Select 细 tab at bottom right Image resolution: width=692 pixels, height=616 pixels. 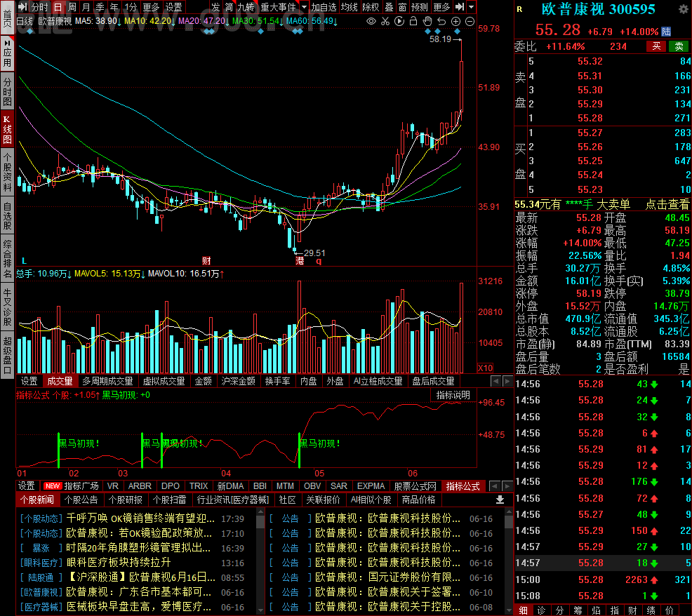tap(524, 610)
